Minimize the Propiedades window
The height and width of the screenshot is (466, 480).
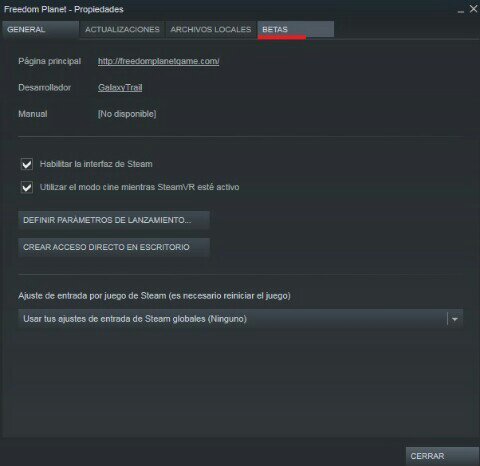coord(461,11)
